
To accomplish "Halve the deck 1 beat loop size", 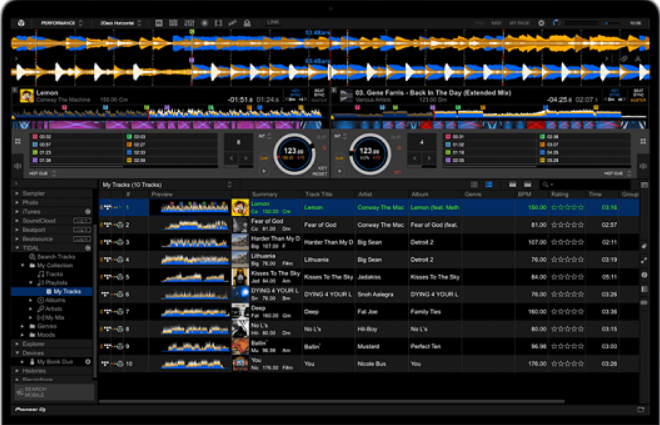I will coord(231,158).
